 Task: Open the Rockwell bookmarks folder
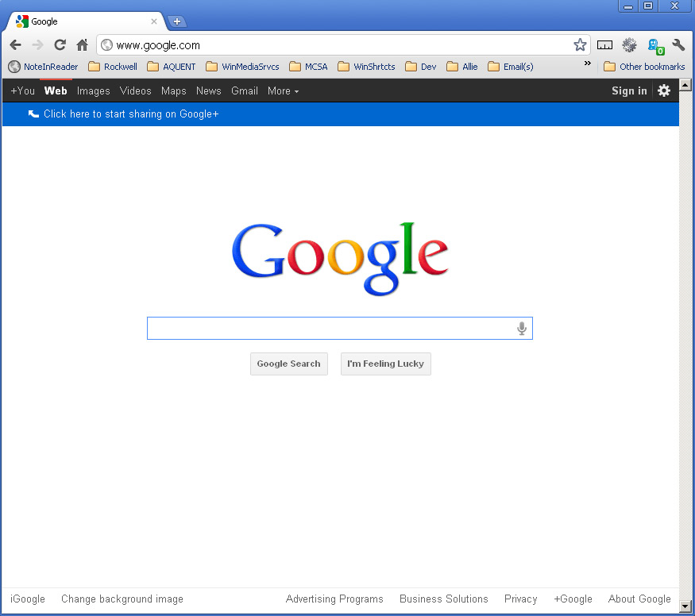pos(113,67)
